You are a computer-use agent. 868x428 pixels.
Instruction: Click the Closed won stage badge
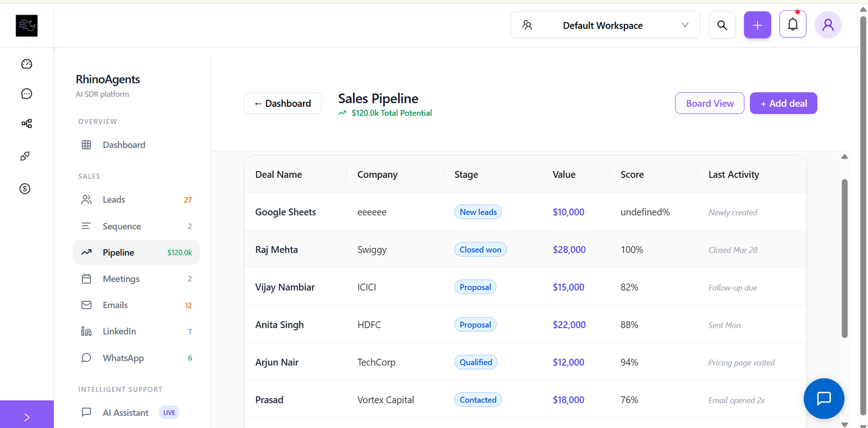(x=480, y=250)
